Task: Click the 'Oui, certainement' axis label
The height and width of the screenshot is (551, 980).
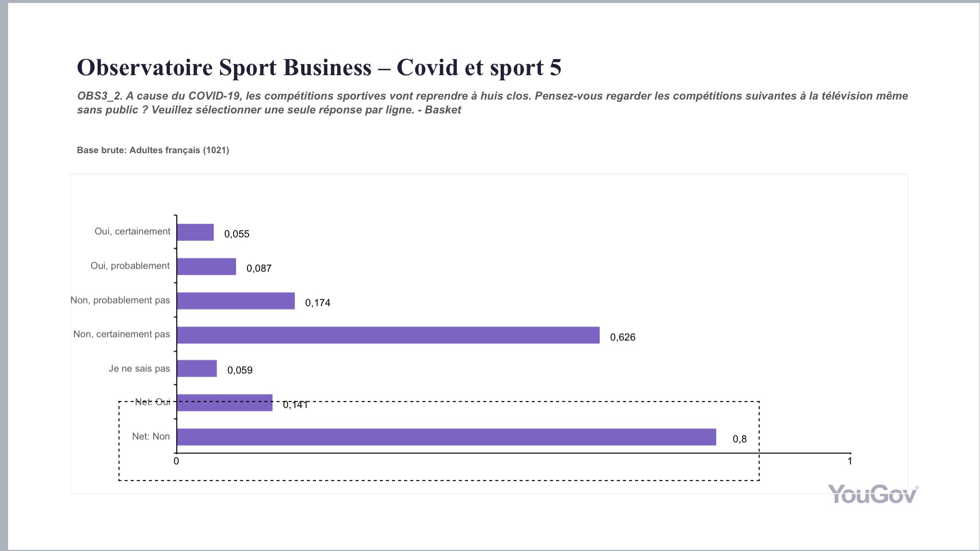Action: [132, 232]
